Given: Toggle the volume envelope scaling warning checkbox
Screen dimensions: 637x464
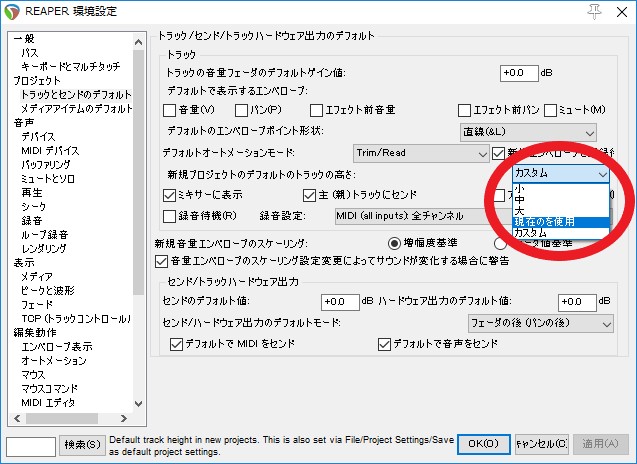Looking at the screenshot, I should [161, 261].
